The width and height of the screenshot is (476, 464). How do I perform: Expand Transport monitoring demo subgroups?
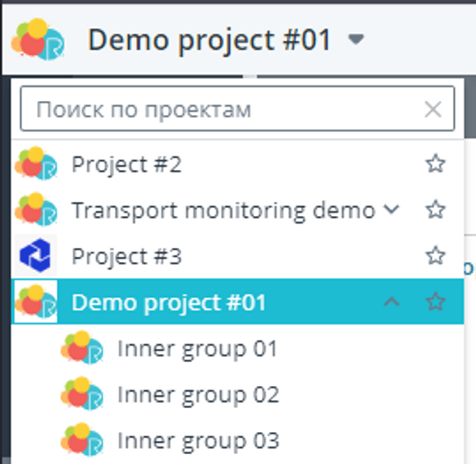coord(391,209)
